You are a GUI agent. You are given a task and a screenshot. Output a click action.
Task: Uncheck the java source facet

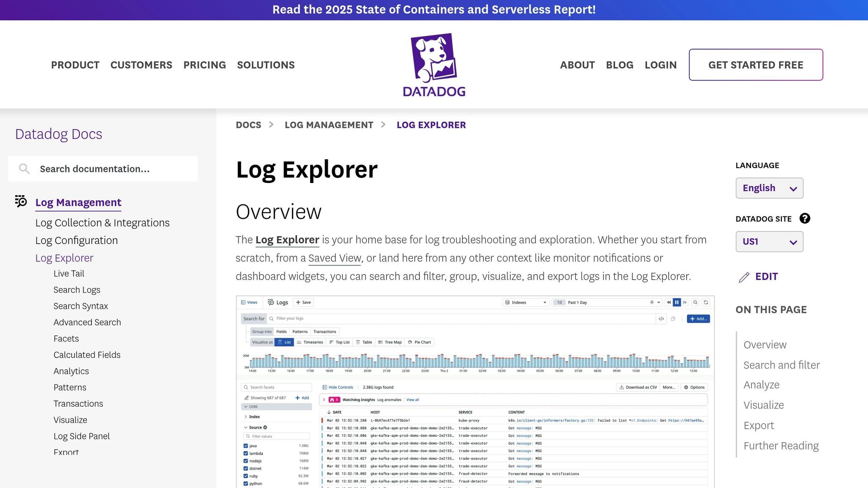246,446
